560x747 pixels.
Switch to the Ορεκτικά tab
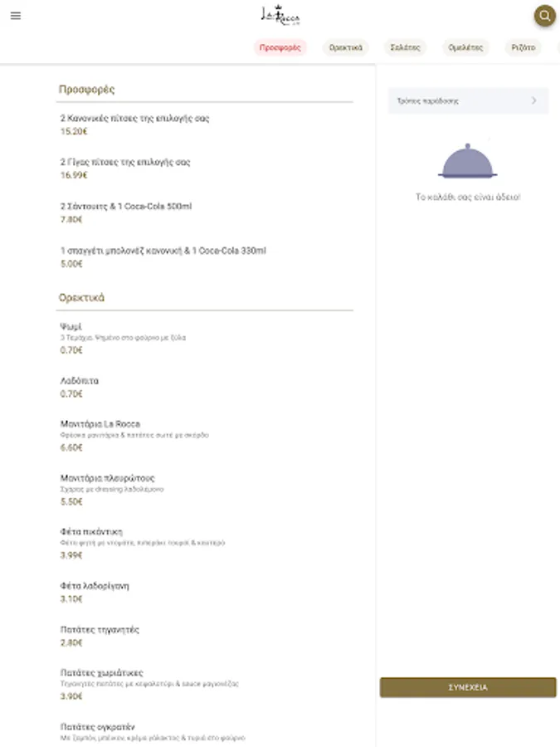346,47
